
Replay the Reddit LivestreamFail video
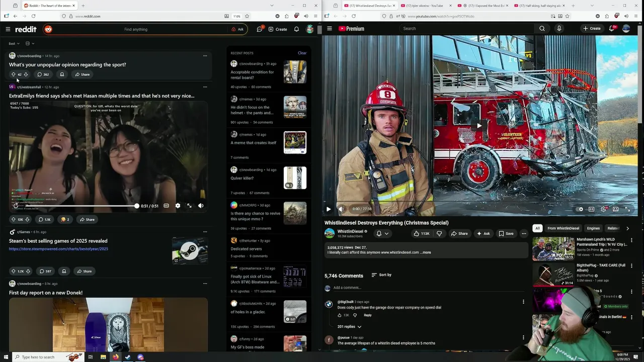coord(16,206)
